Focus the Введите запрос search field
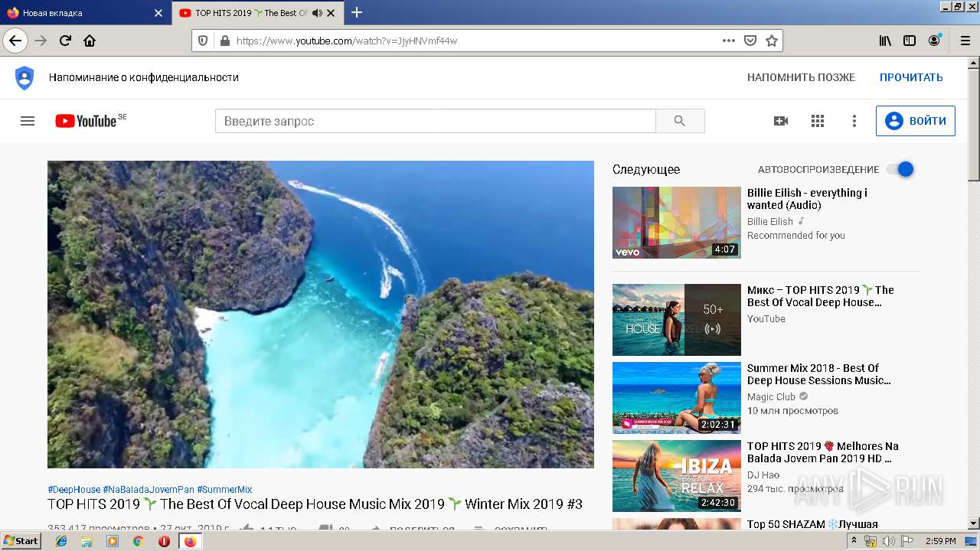Viewport: 980px width, 551px height. pyautogui.click(x=436, y=121)
